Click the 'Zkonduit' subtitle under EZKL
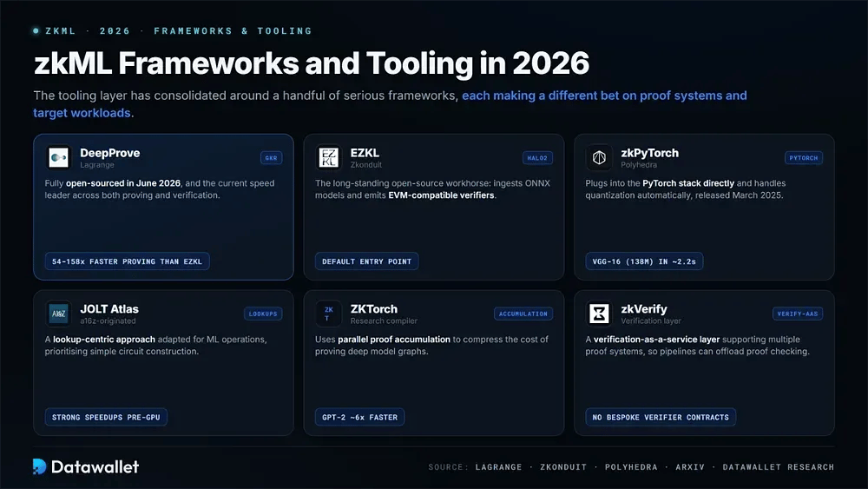 click(x=366, y=165)
